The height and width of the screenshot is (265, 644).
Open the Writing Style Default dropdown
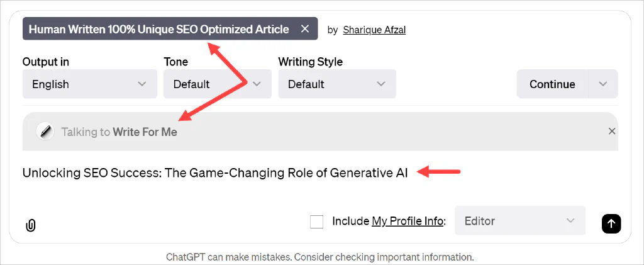click(x=337, y=84)
